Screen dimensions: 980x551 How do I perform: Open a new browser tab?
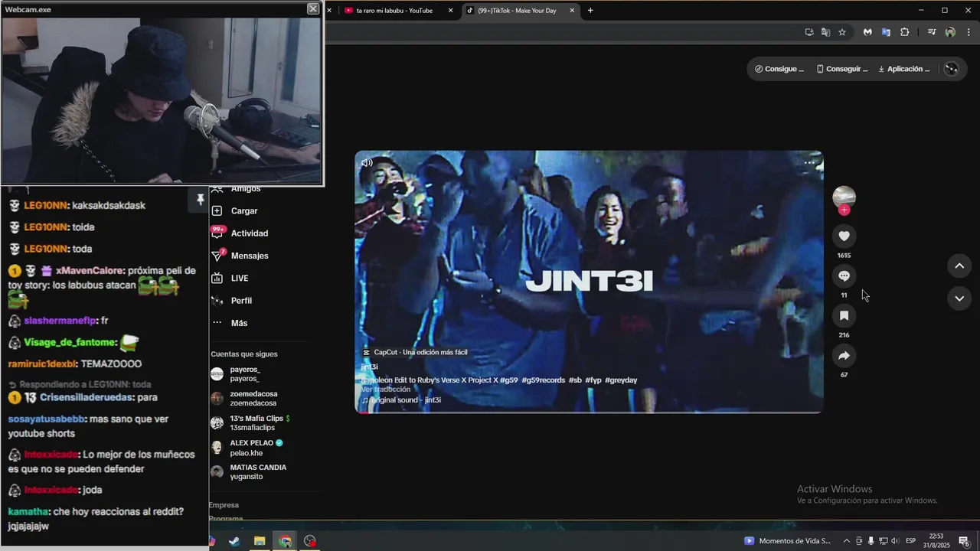tap(590, 11)
